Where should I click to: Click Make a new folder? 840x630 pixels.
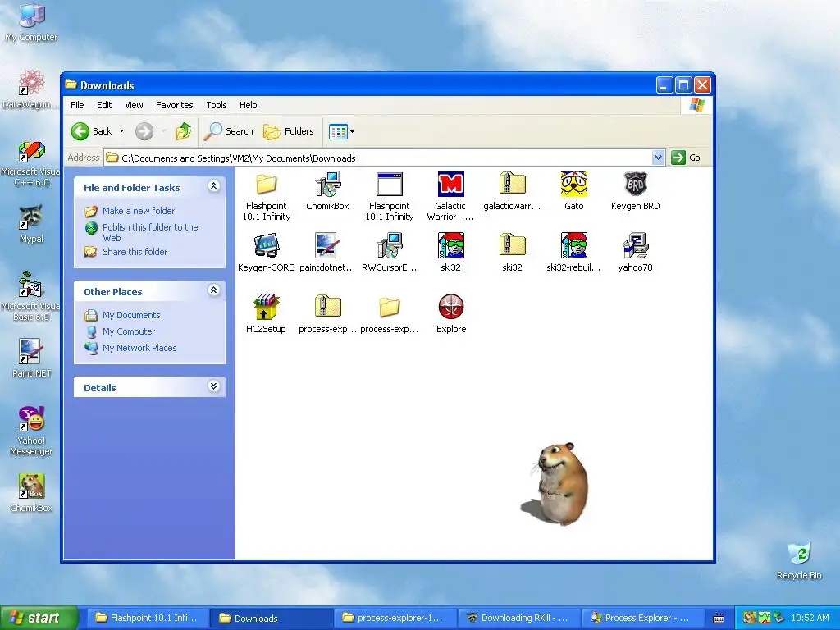(138, 211)
